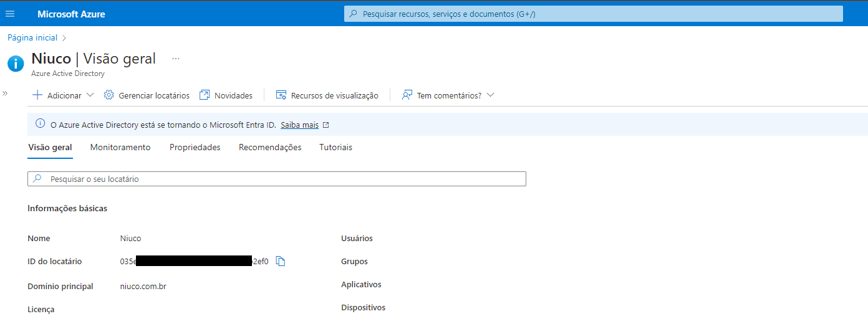868x324 pixels.
Task: Click the feedback person icon for Tem comentários
Action: coord(407,95)
